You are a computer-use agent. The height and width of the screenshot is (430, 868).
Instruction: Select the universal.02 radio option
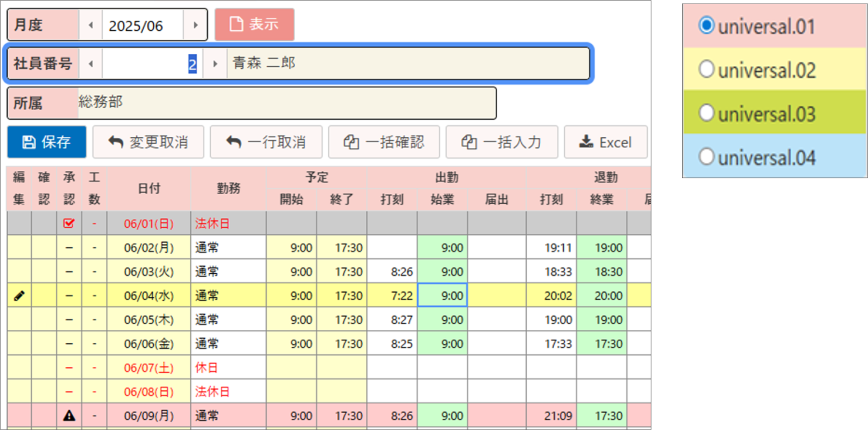click(x=706, y=70)
